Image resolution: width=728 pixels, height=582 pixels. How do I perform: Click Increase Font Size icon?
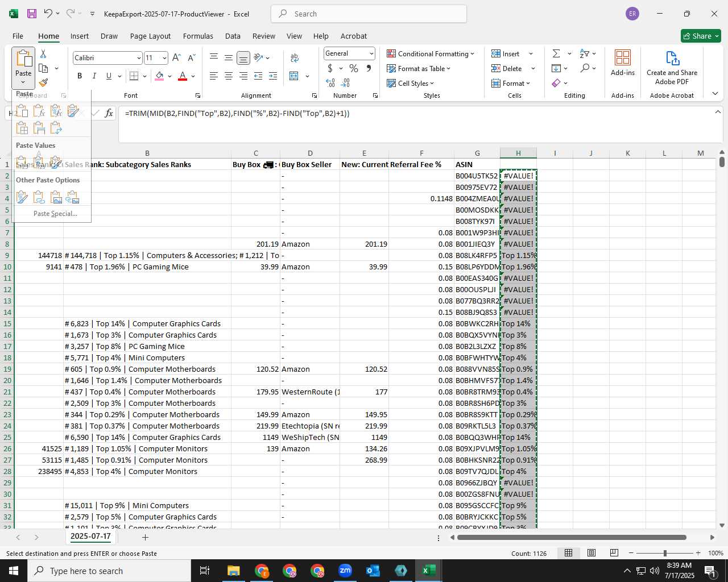pyautogui.click(x=176, y=57)
